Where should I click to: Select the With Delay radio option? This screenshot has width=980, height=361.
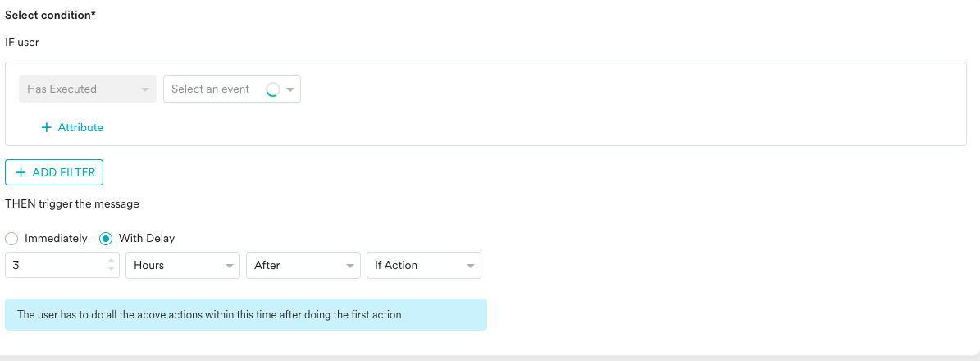point(106,239)
